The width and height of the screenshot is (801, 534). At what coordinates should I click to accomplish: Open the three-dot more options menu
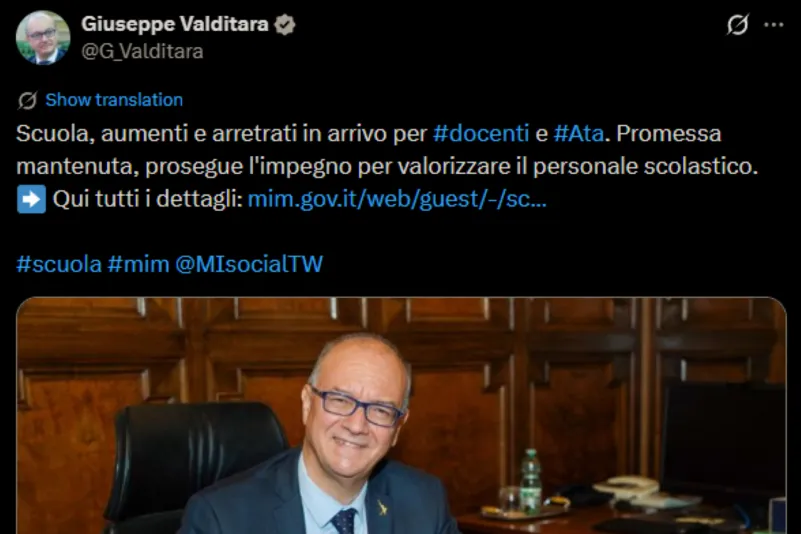[x=773, y=25]
